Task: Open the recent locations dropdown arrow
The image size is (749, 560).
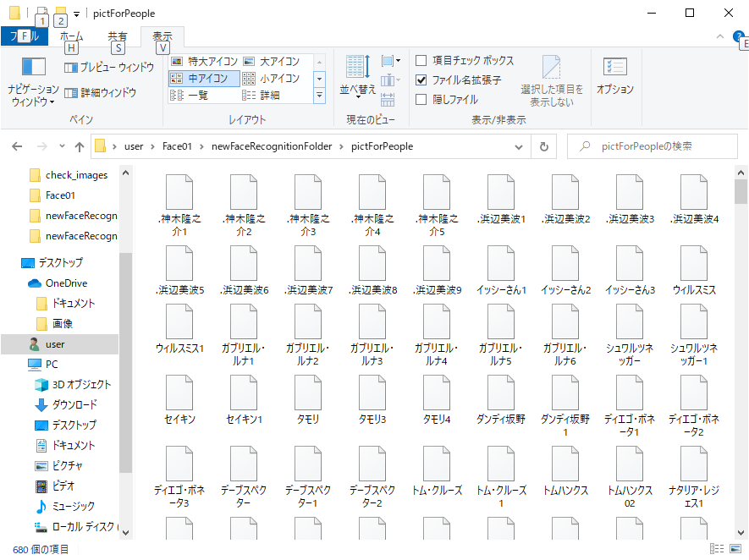Action: pos(62,146)
